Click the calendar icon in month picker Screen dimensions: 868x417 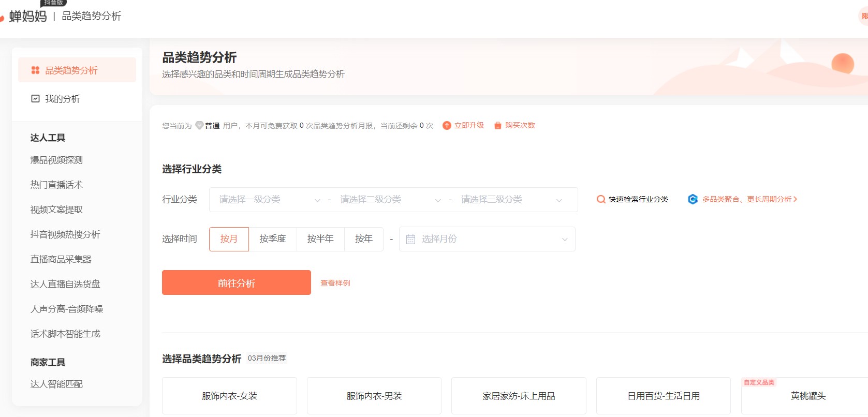click(410, 239)
